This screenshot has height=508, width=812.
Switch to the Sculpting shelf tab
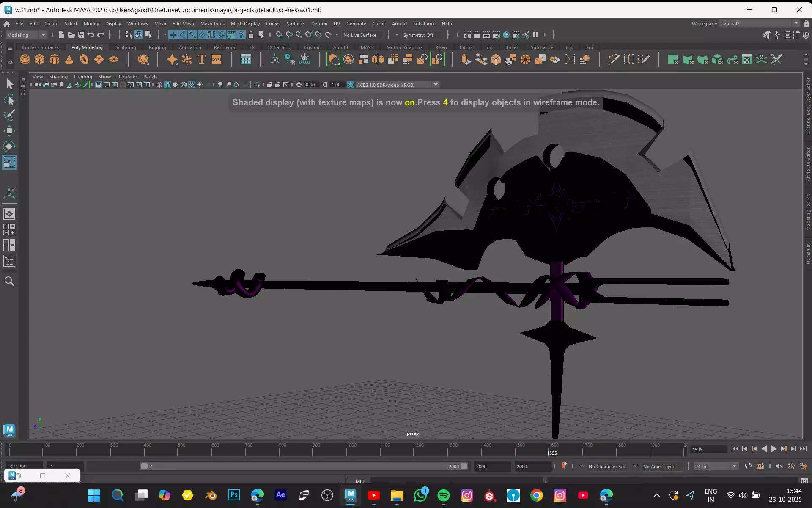(126, 47)
